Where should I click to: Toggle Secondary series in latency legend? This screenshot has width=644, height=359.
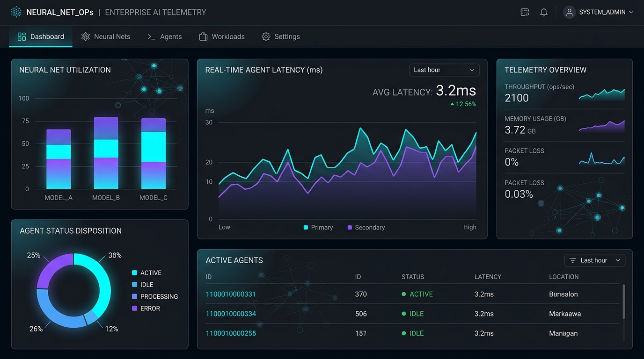click(366, 228)
